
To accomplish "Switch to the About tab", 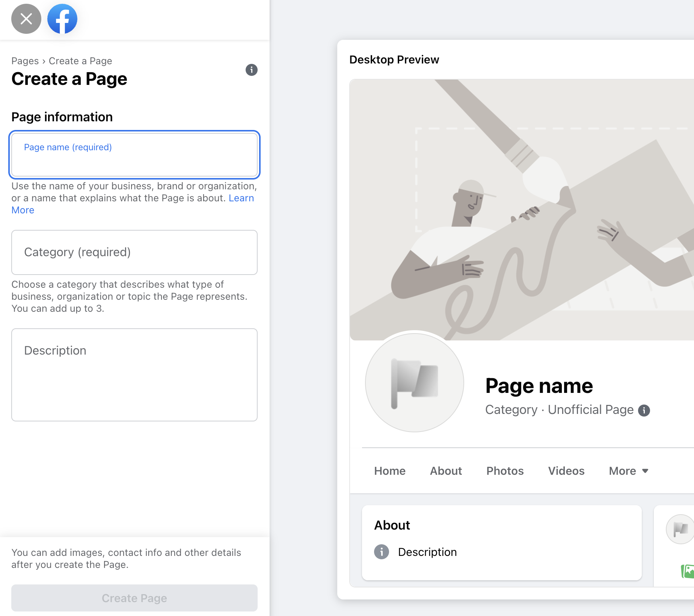I will point(446,471).
